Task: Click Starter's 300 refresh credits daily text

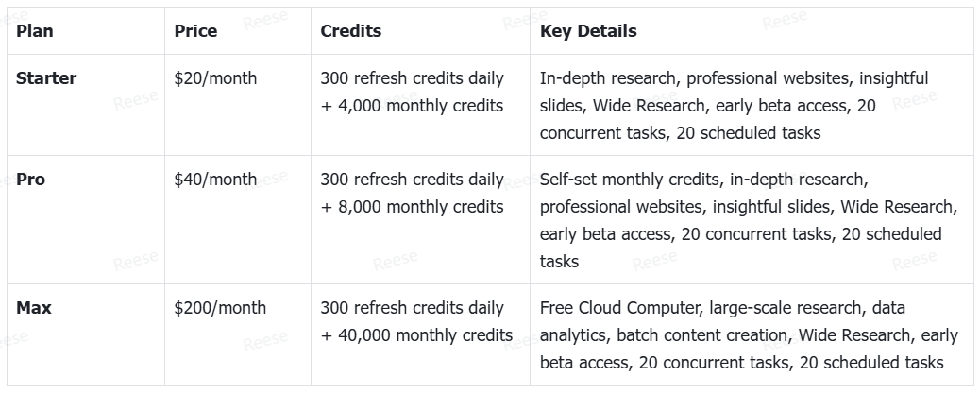Action: pos(412,78)
